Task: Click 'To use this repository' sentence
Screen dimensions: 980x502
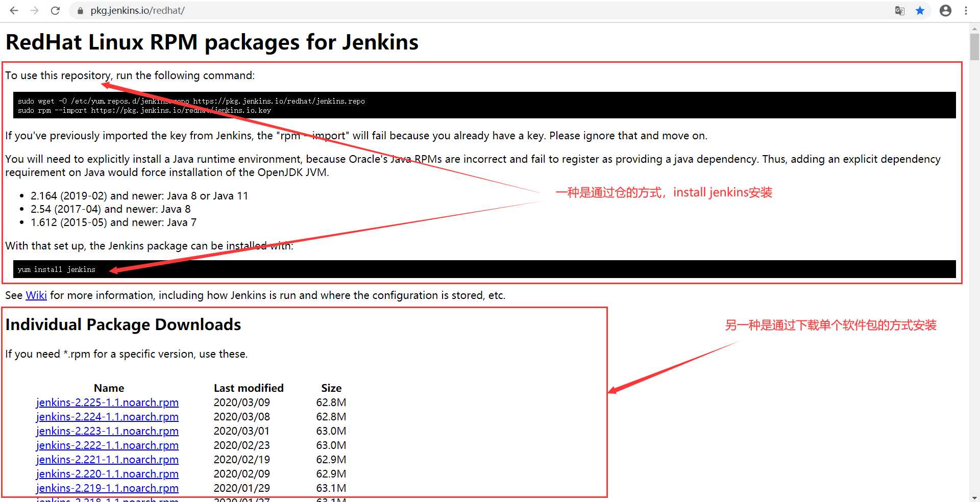Action: [x=130, y=76]
